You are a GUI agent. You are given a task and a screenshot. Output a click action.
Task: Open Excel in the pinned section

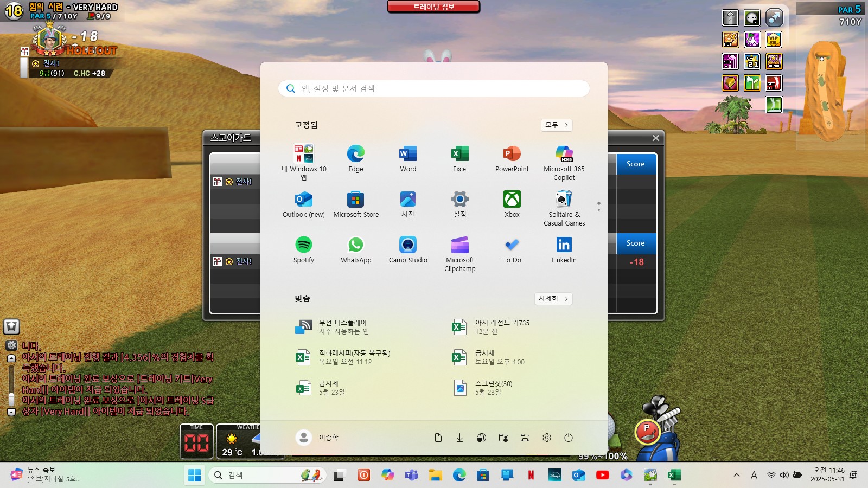pyautogui.click(x=460, y=158)
